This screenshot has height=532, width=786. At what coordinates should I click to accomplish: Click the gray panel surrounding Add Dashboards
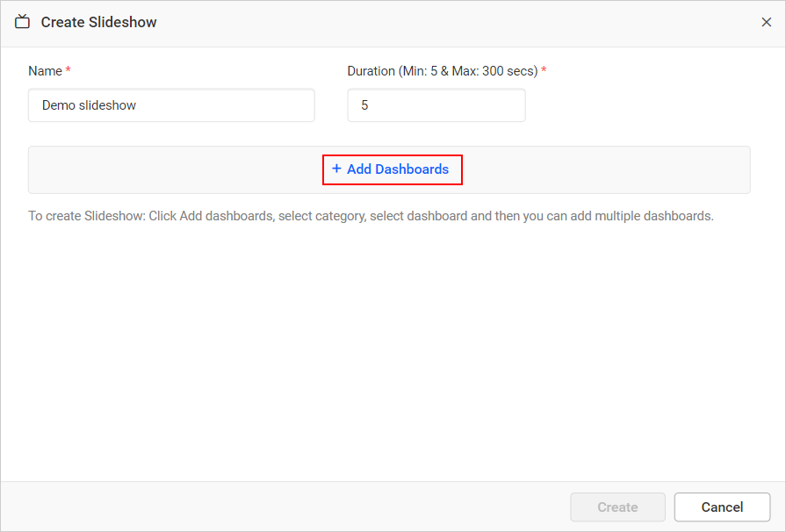coord(132,168)
